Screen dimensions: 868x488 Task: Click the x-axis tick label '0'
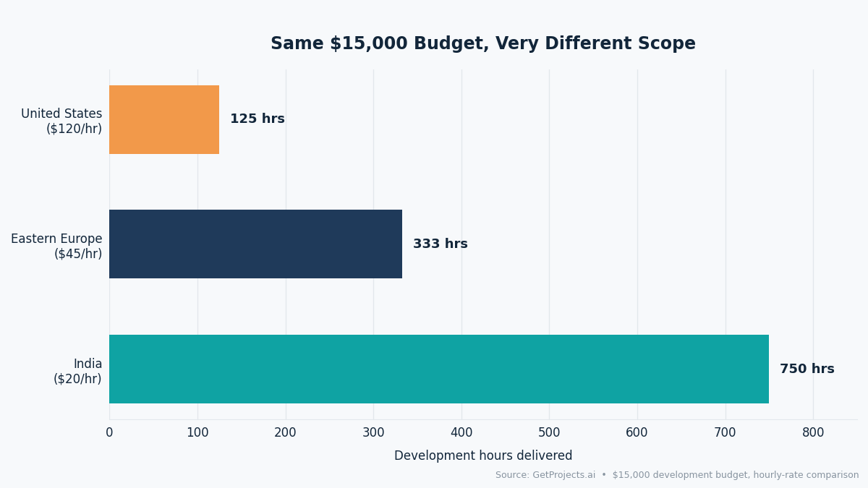point(109,433)
